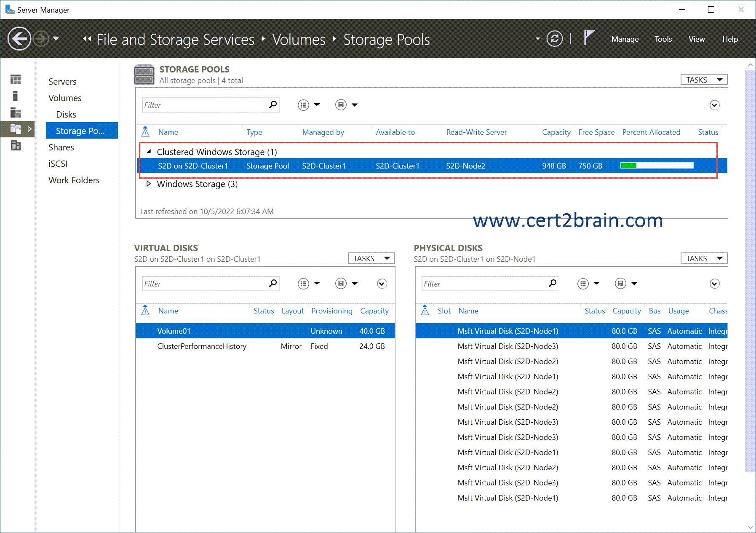
Task: Click File and Storage Services breadcrumb
Action: click(175, 39)
